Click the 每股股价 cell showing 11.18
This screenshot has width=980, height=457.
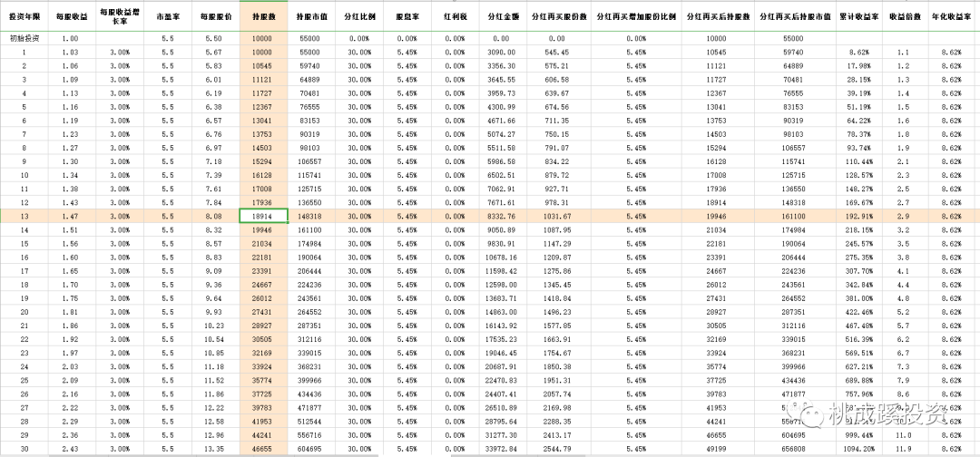[215, 366]
